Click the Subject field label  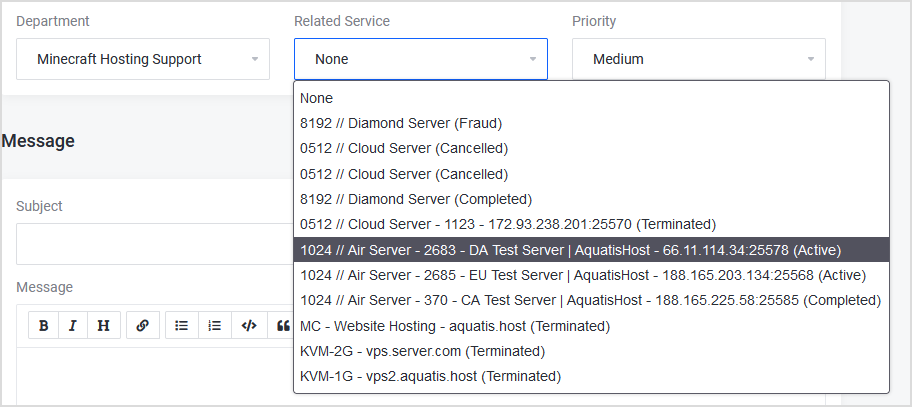coord(39,206)
